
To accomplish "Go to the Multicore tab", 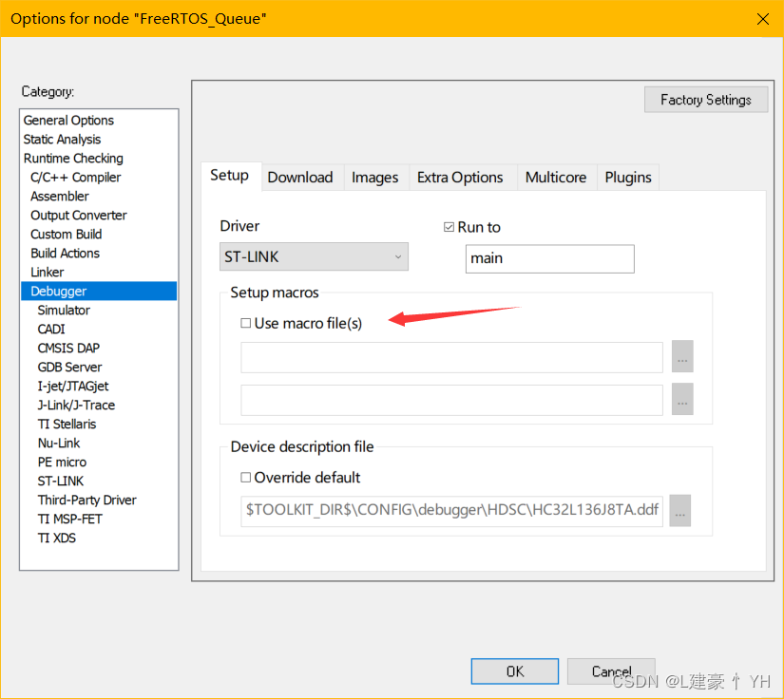I will pos(556,178).
